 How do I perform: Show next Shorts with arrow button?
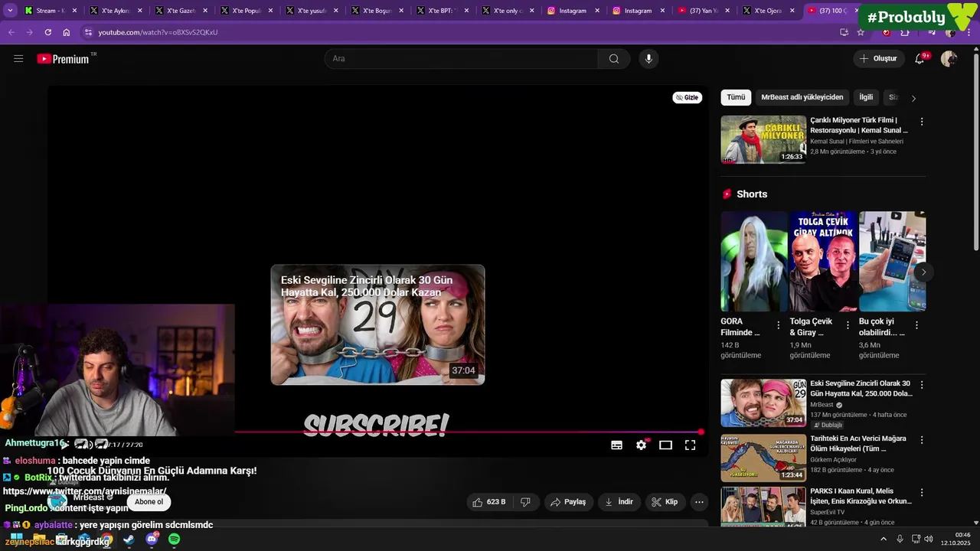(x=923, y=272)
